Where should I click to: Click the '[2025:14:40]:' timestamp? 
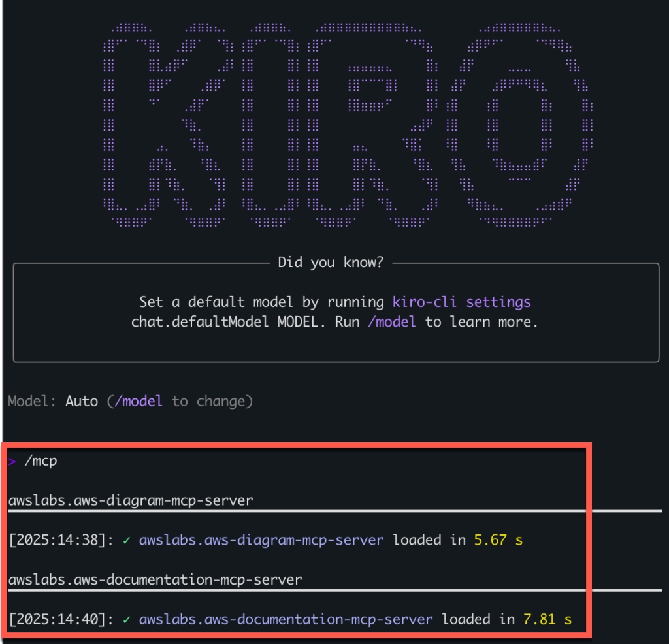pos(61,619)
